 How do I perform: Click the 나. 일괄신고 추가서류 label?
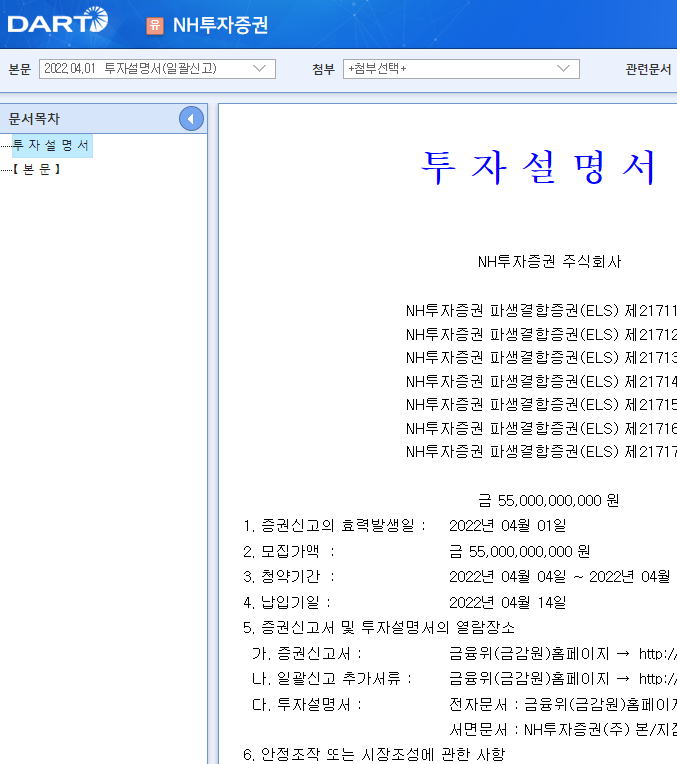pos(332,679)
